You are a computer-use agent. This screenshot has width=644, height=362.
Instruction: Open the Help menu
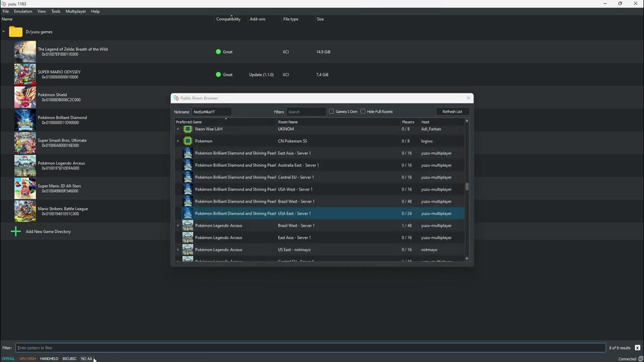[95, 11]
